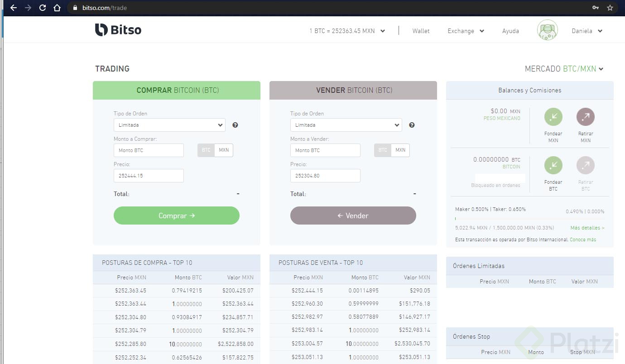Screen dimensions: 625x364
Task: Click the Maker 0.500% | Taker: 0.650% text
Action: (490, 209)
